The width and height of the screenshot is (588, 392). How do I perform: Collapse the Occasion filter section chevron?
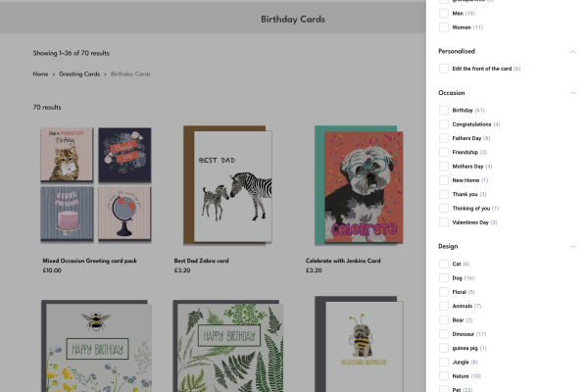click(x=572, y=93)
